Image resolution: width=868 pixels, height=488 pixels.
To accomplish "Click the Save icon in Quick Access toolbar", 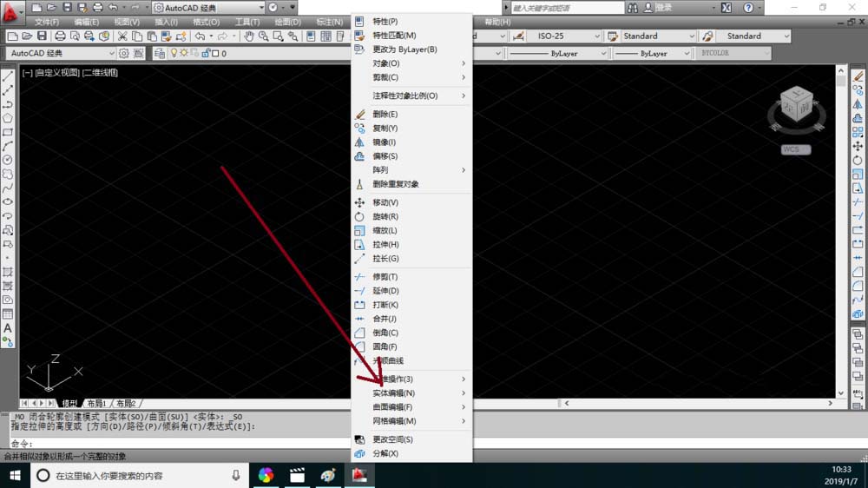I will coord(67,8).
